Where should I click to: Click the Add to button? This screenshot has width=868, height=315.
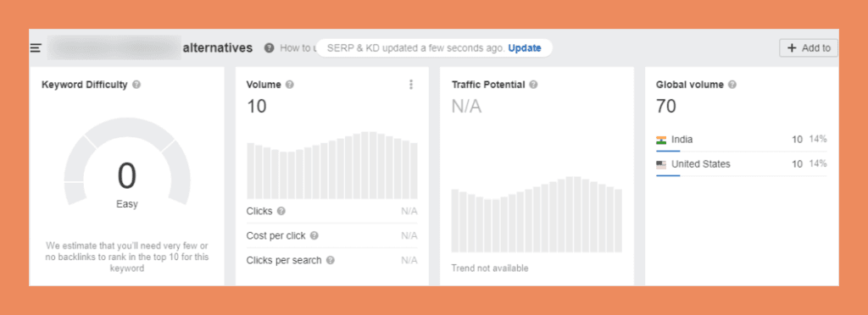808,48
